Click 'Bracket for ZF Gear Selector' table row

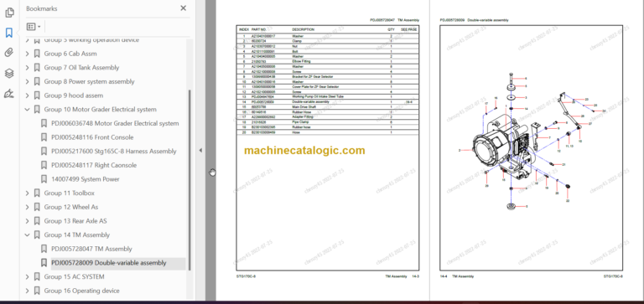[328, 77]
